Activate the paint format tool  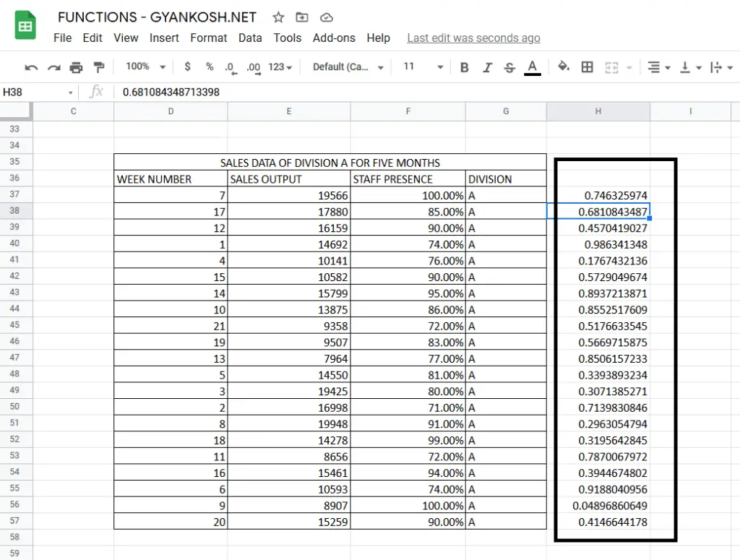click(x=98, y=67)
